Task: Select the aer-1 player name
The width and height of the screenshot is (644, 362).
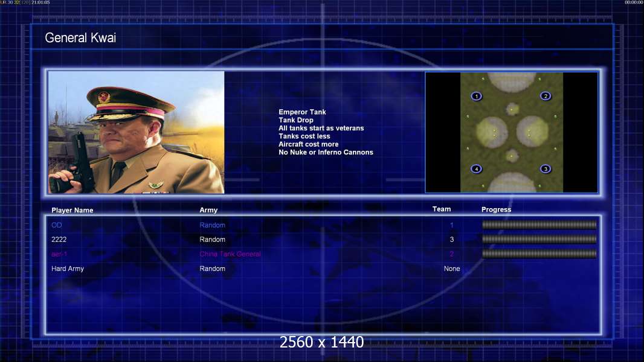Action: point(59,254)
